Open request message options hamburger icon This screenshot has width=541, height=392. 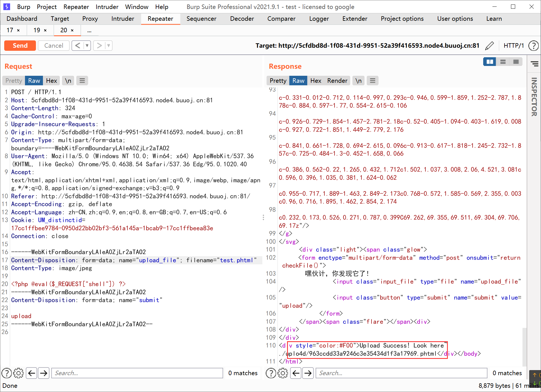[x=82, y=81]
